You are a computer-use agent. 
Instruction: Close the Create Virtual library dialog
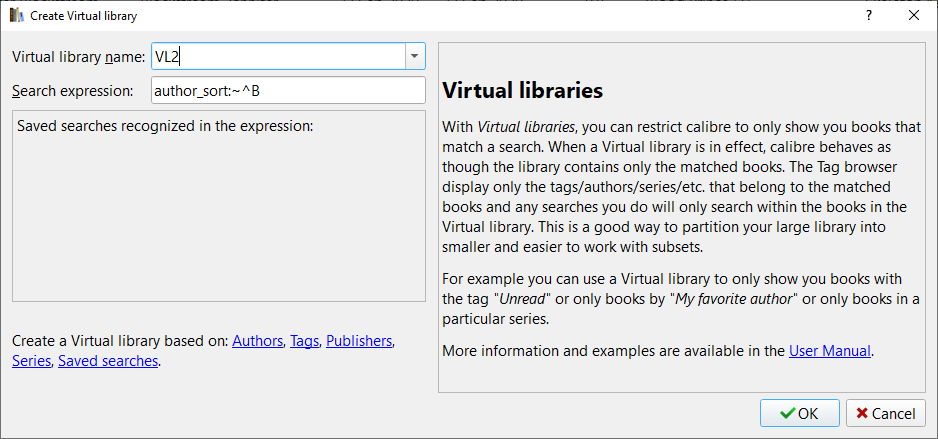coord(914,15)
